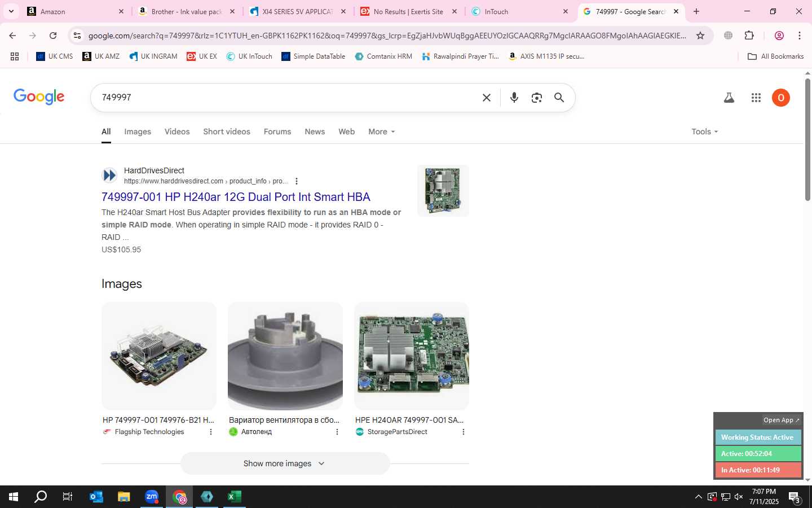This screenshot has width=812, height=508.
Task: Expand Show more images
Action: click(x=285, y=463)
